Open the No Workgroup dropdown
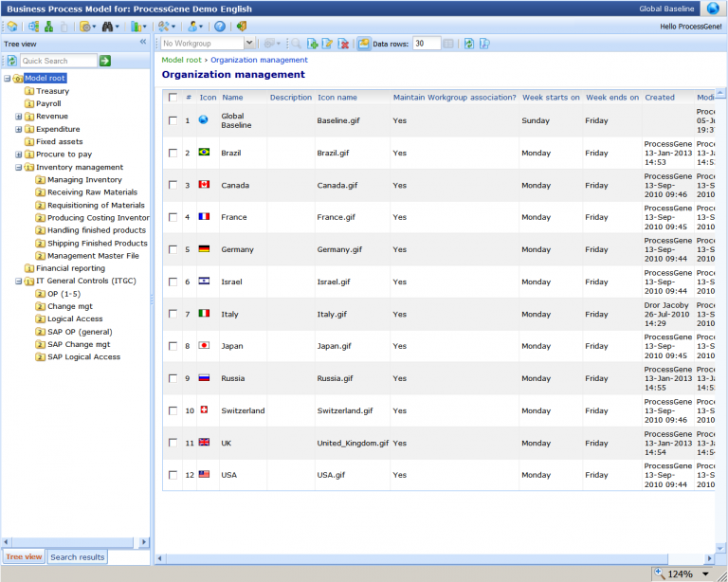 pos(249,44)
